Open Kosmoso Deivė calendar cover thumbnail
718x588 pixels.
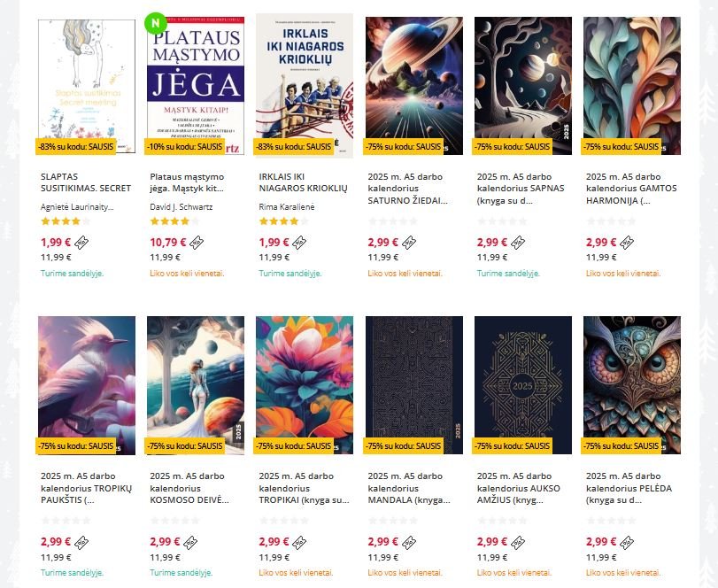coord(196,385)
